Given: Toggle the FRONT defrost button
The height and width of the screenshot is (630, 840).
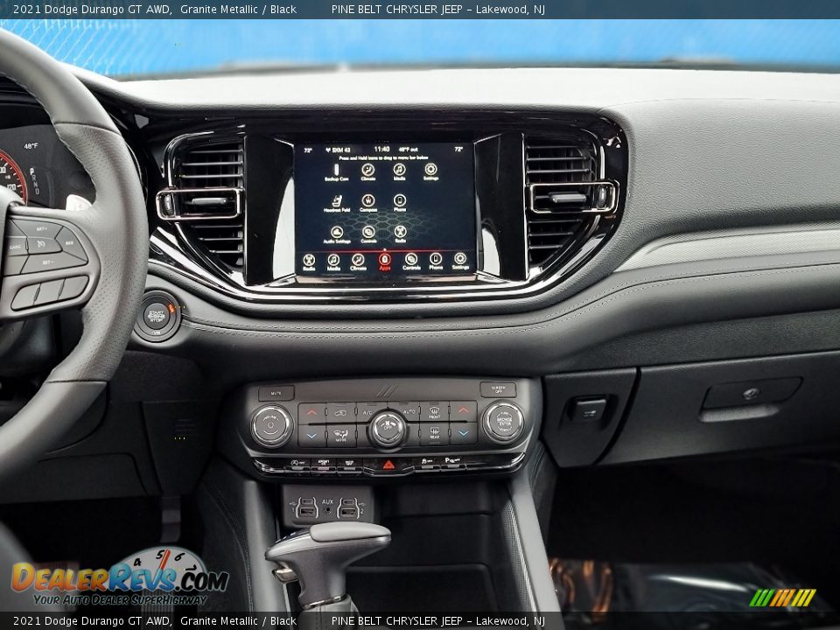Looking at the screenshot, I should click(x=435, y=411).
